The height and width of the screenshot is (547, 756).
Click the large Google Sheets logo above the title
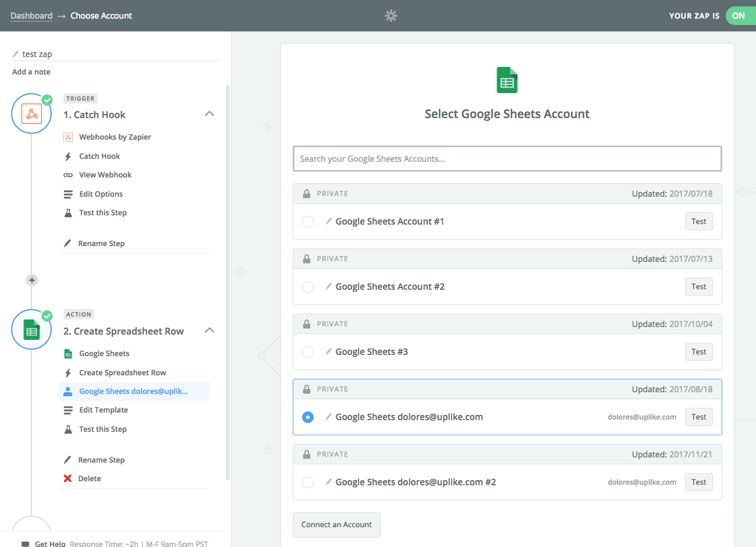click(507, 80)
